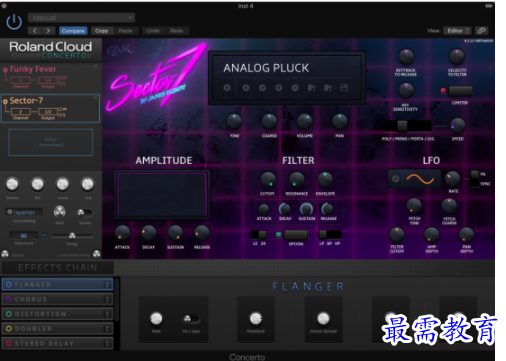Image resolution: width=506 pixels, height=361 pixels.
Task: Click the Flanger Feedback knob
Action: [256, 318]
